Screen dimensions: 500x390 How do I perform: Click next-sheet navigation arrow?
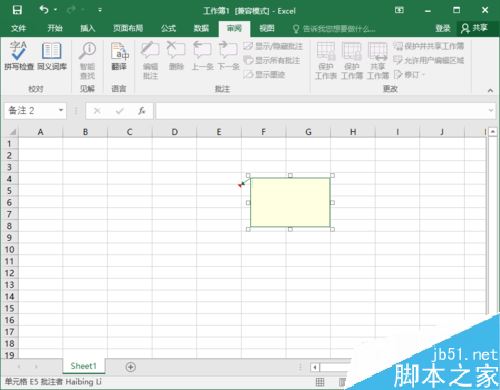coord(36,367)
